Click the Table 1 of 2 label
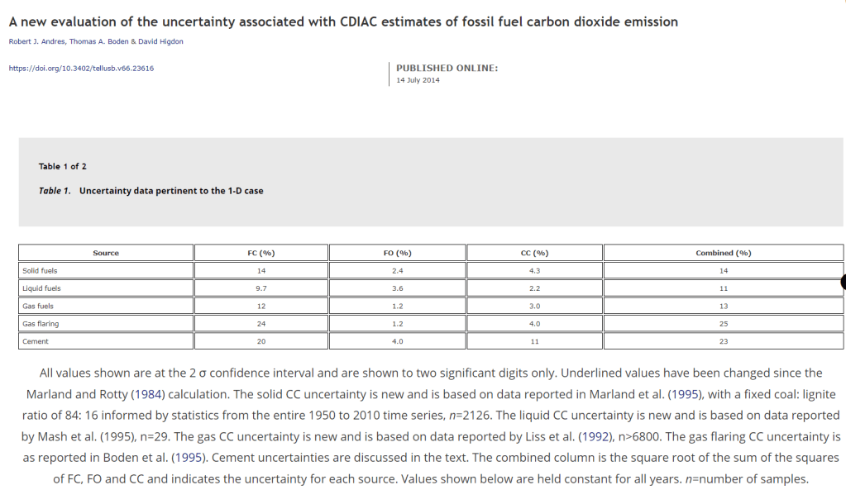This screenshot has height=504, width=846. (x=63, y=166)
